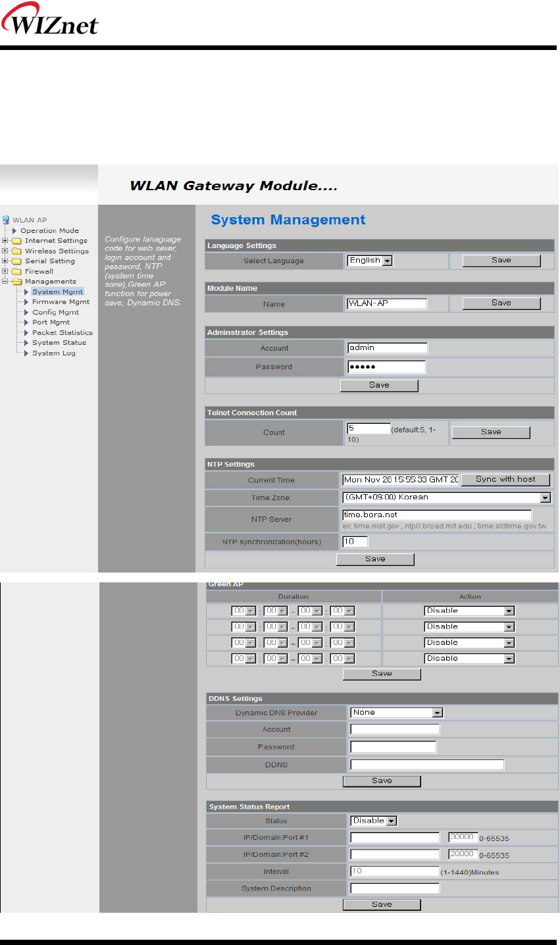560x945 pixels.
Task: Click the Wireless Settings folder icon
Action: coord(16,251)
